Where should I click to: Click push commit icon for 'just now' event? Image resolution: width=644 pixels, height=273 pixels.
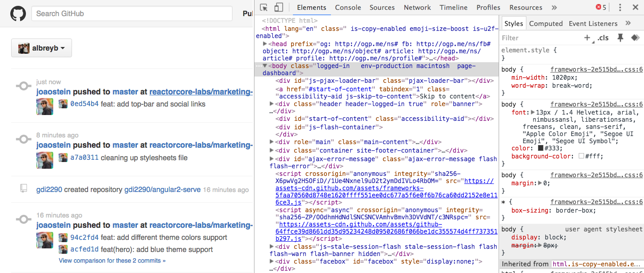click(23, 86)
